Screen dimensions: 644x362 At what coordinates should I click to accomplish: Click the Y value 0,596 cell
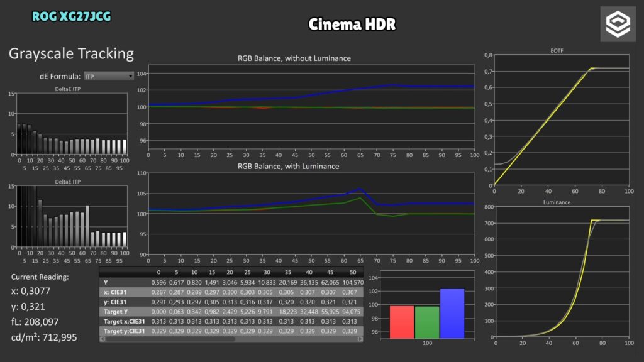point(158,282)
